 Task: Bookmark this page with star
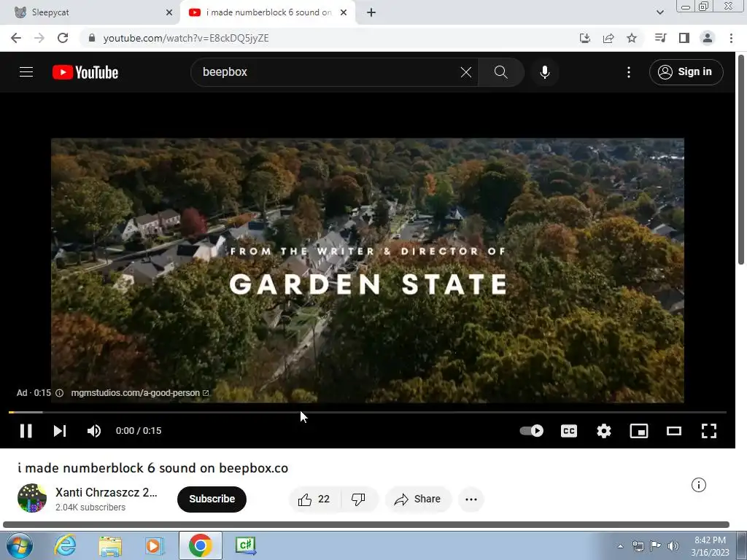pos(632,38)
